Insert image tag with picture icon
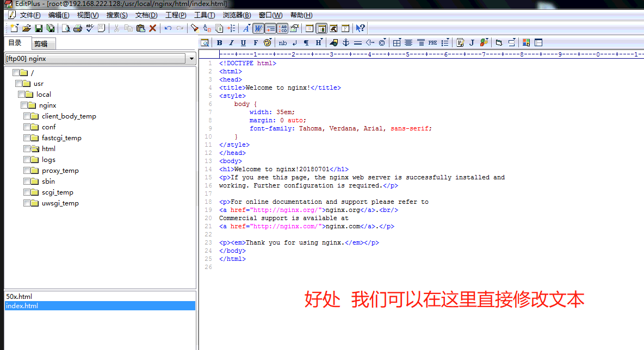Viewport: 644px width, 350px height. 334,43
